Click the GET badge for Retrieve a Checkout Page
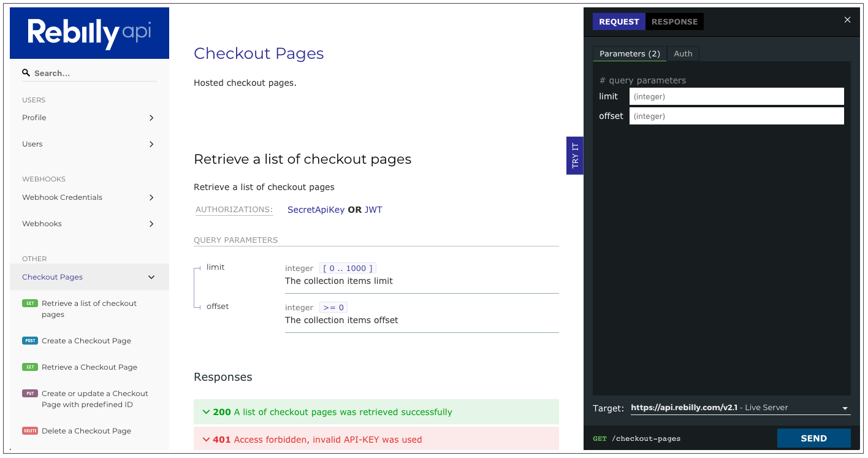Screen dimensions: 868x458 tap(29, 367)
